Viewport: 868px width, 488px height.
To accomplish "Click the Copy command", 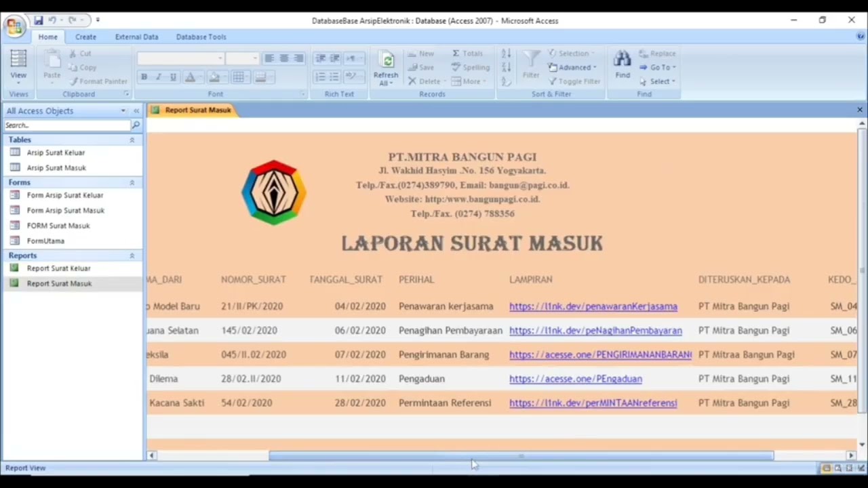I will click(x=82, y=67).
